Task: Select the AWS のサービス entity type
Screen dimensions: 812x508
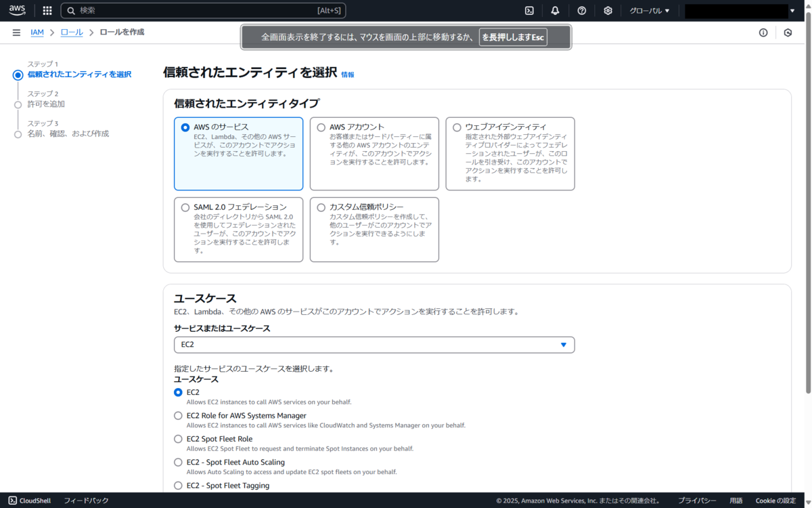Action: tap(238, 154)
